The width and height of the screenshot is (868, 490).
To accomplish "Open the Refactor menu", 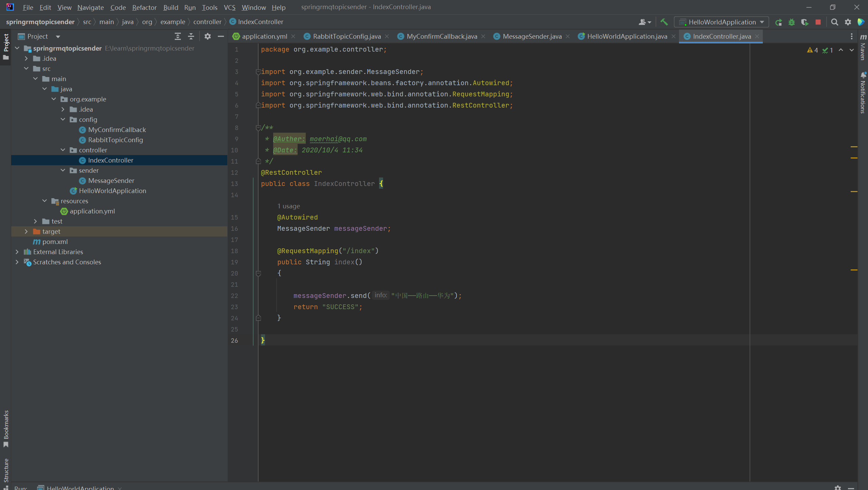I will pyautogui.click(x=144, y=7).
